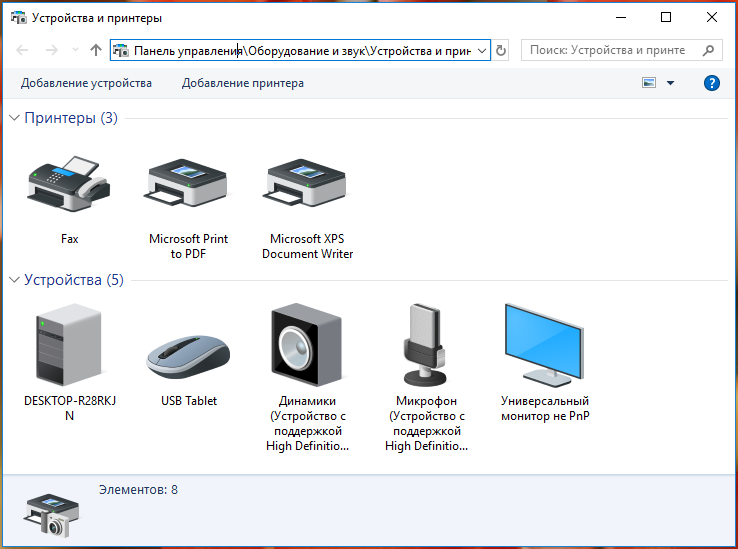Refresh the address bar location
Image resolution: width=738 pixels, height=549 pixels.
[x=501, y=50]
